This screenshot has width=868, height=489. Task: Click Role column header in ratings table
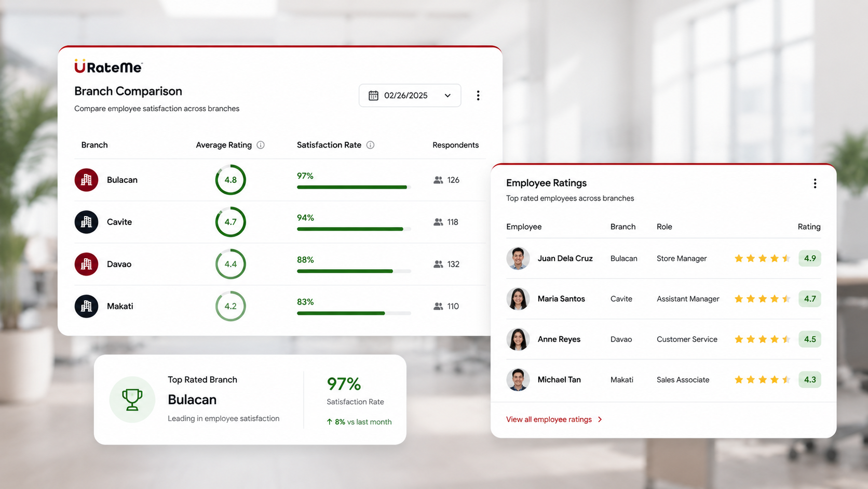(x=664, y=227)
